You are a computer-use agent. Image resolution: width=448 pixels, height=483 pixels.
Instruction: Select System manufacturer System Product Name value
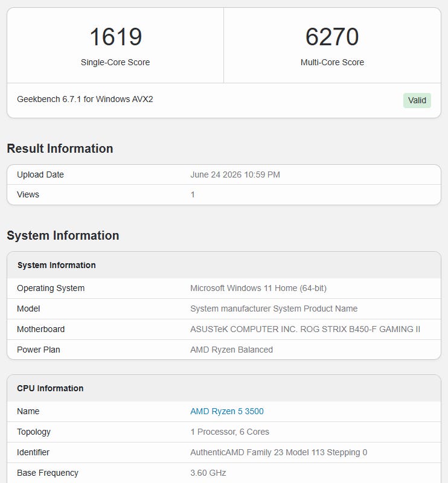(274, 309)
